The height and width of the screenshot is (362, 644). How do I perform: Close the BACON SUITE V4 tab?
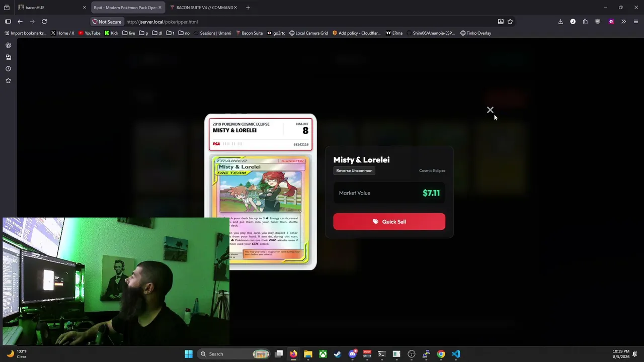(235, 8)
